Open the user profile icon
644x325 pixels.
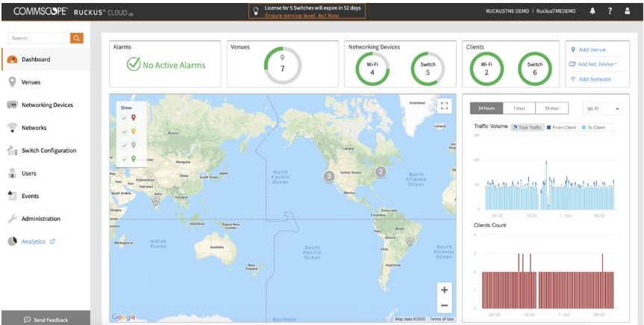(x=628, y=11)
